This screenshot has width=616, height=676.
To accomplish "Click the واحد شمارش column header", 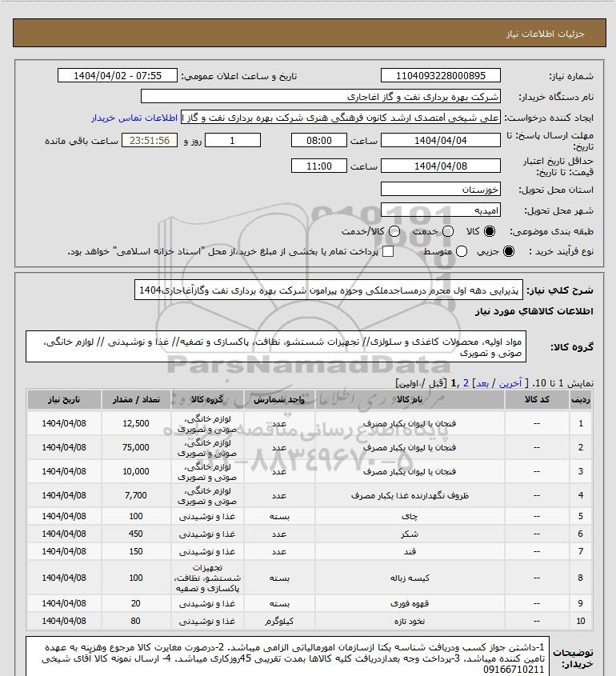I will click(x=279, y=400).
